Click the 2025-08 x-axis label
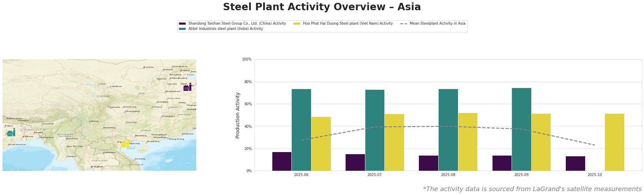The width and height of the screenshot is (644, 195). (x=448, y=175)
